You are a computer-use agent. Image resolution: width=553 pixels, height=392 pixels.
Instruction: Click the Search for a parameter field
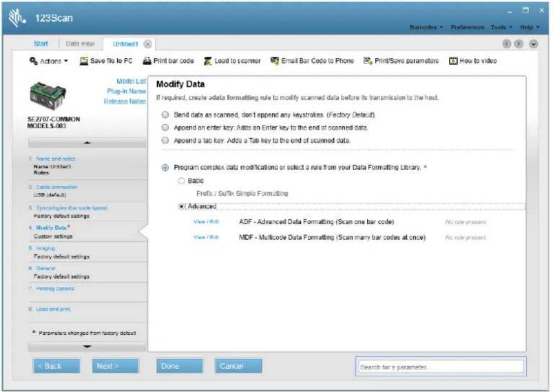(441, 367)
